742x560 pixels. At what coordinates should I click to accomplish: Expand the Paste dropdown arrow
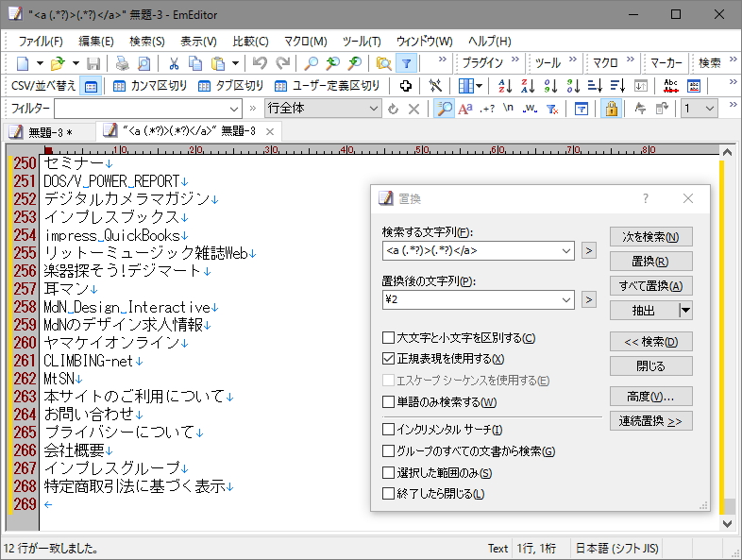point(235,63)
